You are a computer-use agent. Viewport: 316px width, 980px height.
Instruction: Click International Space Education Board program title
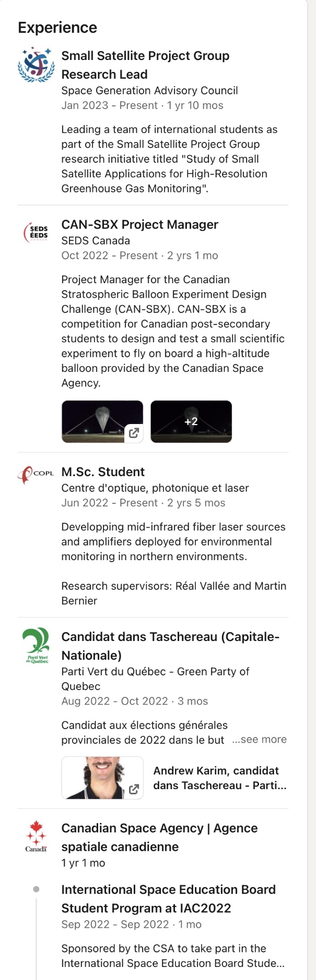coord(168,899)
